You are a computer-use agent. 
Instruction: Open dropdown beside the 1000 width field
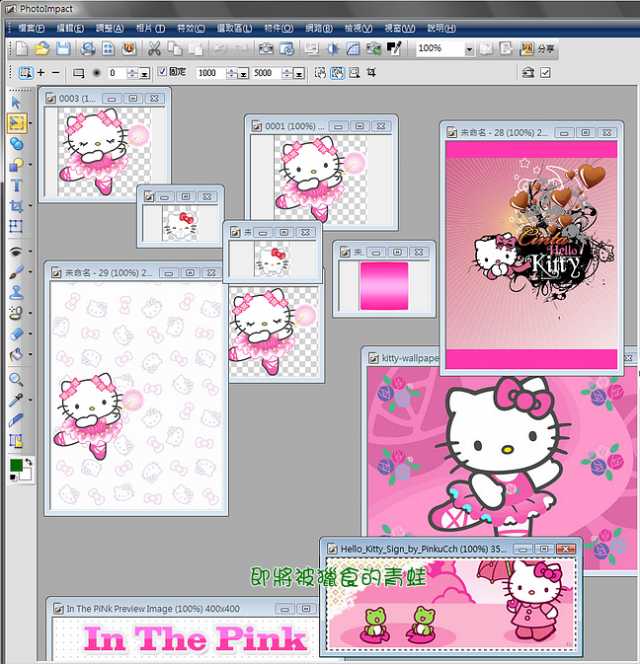243,74
